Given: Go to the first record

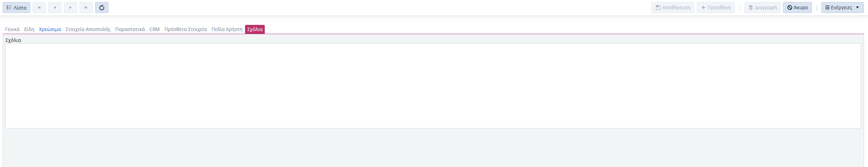Looking at the screenshot, I should tap(39, 7).
